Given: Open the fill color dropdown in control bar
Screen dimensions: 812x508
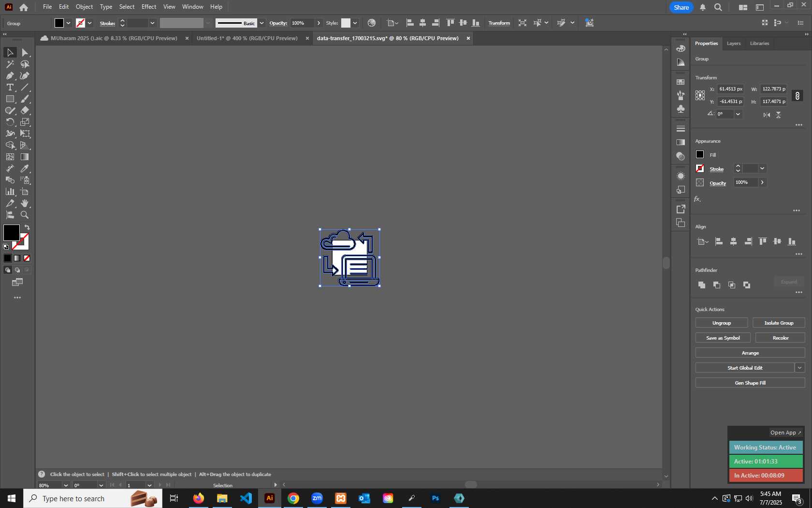Looking at the screenshot, I should 68,23.
